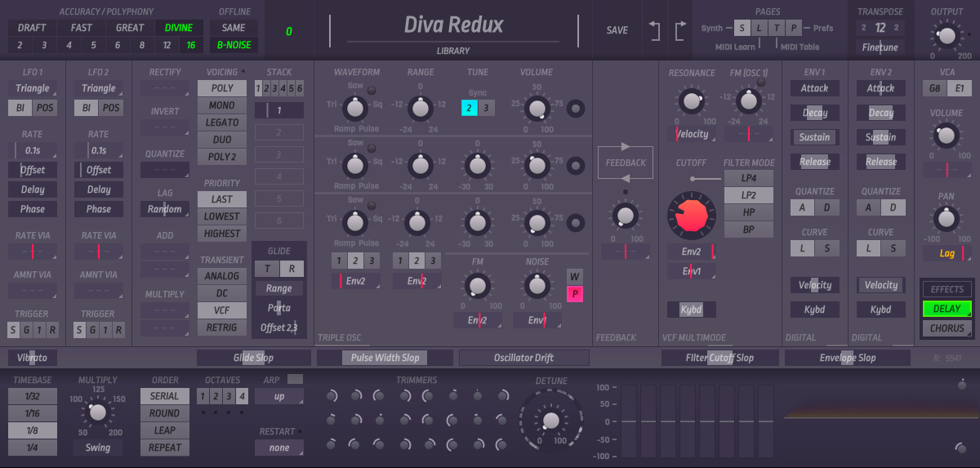Image resolution: width=980 pixels, height=468 pixels.
Task: Open Env2 dropdown below CUTOFF knob
Action: pyautogui.click(x=692, y=252)
